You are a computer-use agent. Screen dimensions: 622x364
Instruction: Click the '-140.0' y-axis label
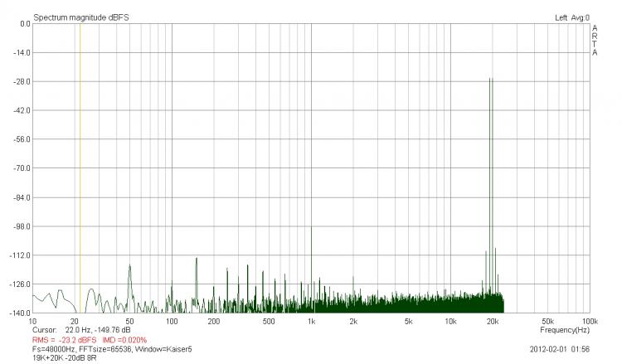20,313
